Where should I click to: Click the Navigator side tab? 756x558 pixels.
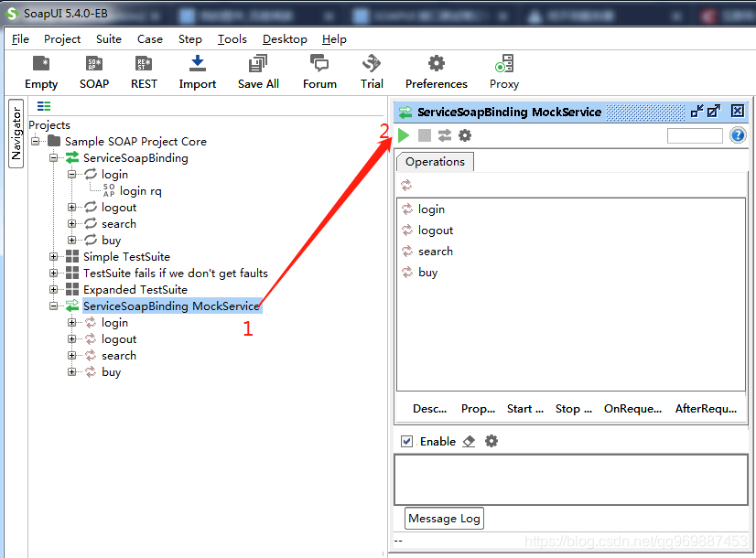[x=16, y=134]
